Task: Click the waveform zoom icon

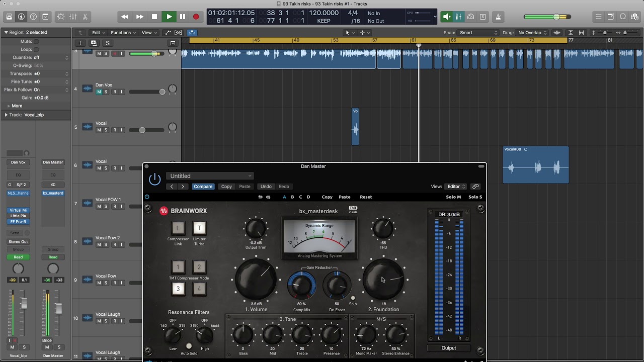Action: 557,33
